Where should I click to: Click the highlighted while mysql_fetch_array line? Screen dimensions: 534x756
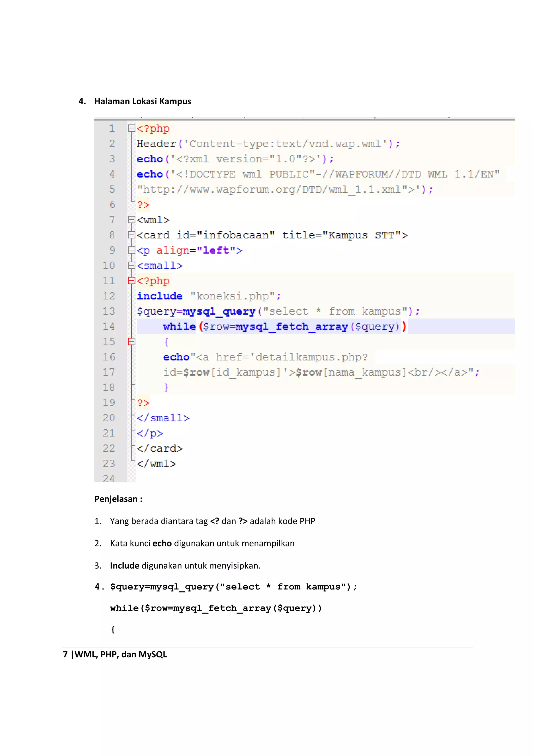(x=285, y=327)
